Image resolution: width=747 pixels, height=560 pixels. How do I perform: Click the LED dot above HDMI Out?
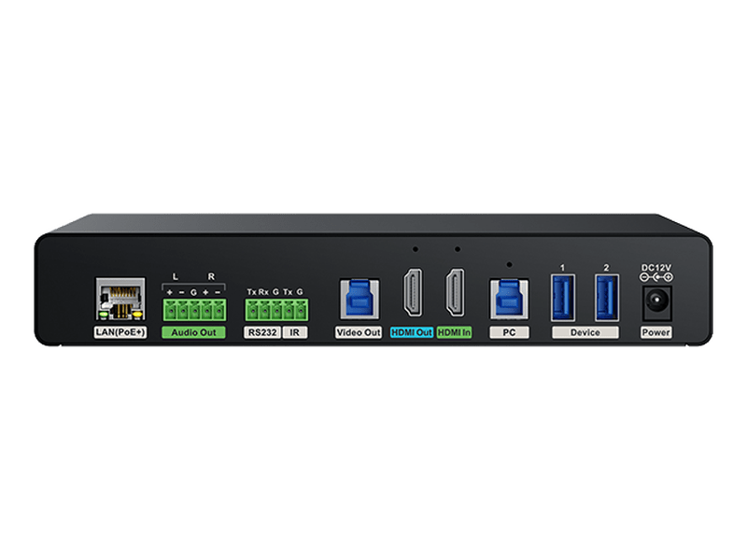[x=416, y=249]
